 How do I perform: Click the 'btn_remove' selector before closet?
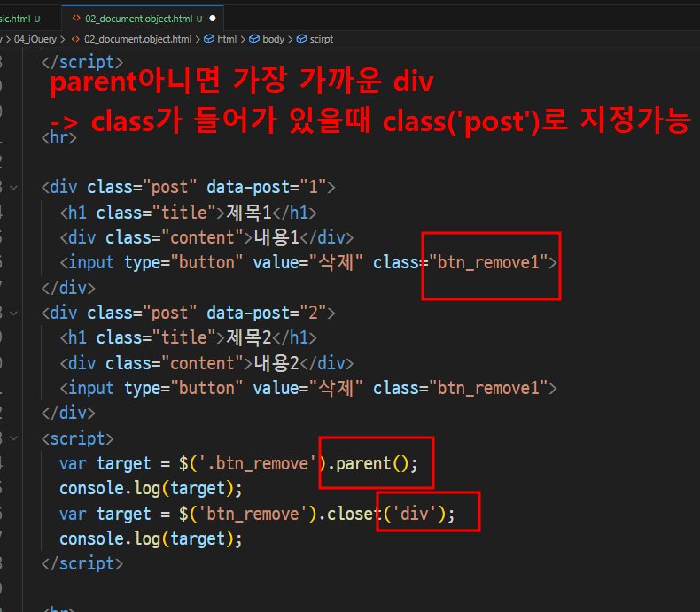click(253, 514)
